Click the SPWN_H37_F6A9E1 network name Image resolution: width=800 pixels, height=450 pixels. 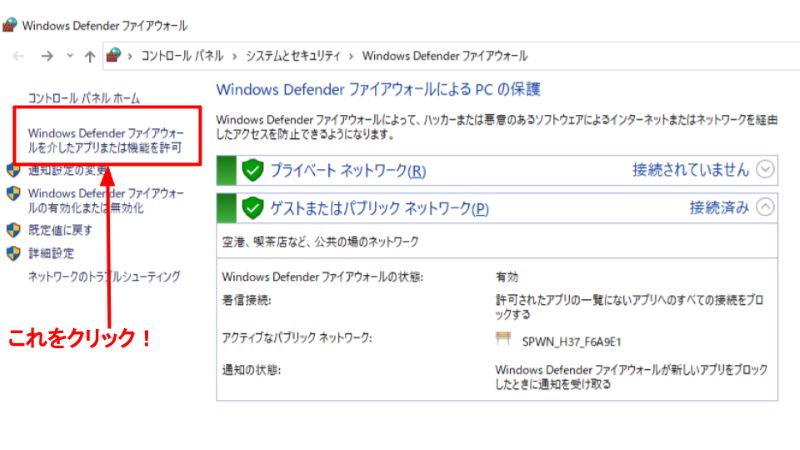click(571, 342)
